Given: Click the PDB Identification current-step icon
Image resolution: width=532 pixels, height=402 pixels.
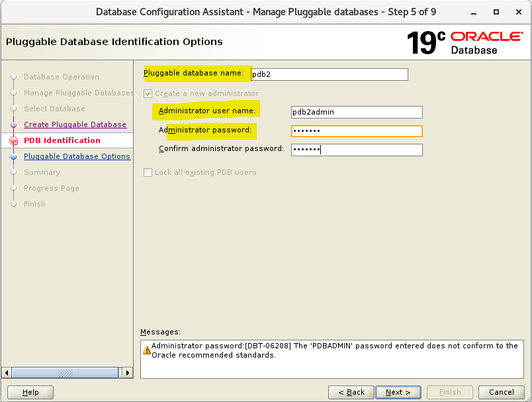Looking at the screenshot, I should point(14,140).
